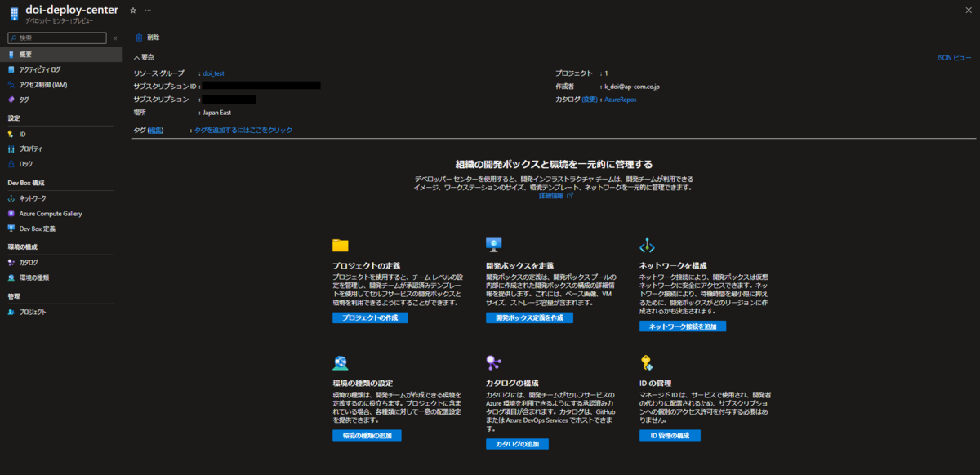This screenshot has width=980, height=475.
Task: Click the Dev Center resource icon beside the title
Action: coord(14,14)
